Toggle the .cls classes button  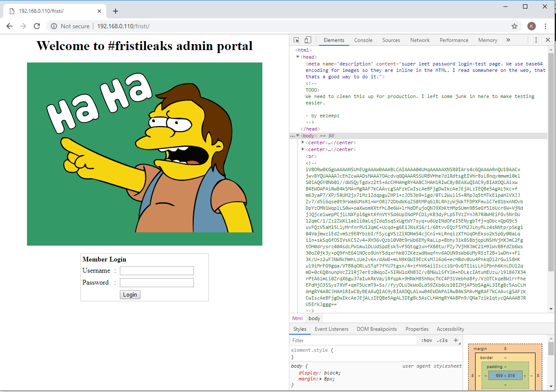(x=442, y=341)
